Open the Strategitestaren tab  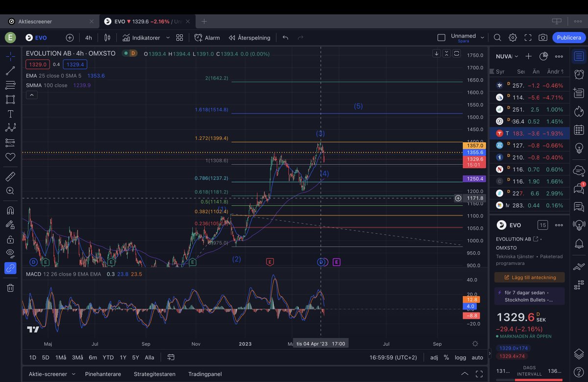pyautogui.click(x=155, y=374)
